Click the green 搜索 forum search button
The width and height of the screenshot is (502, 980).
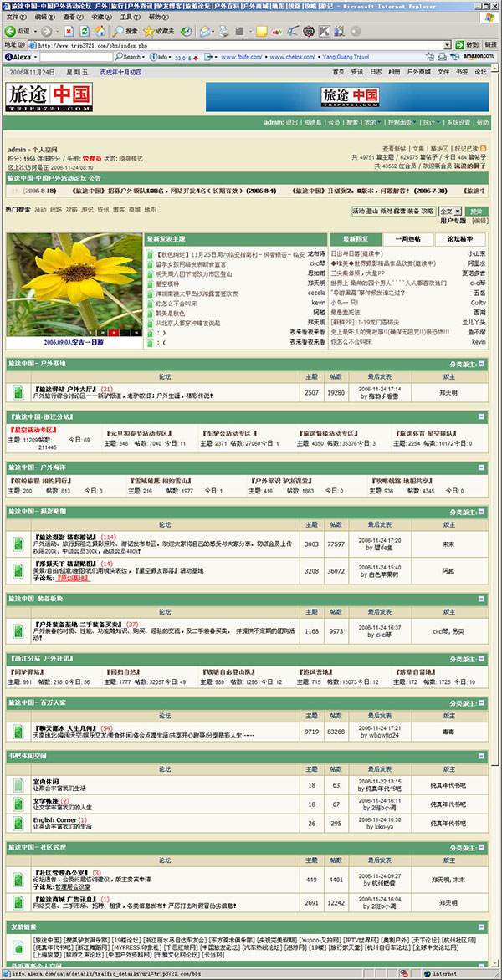(476, 212)
